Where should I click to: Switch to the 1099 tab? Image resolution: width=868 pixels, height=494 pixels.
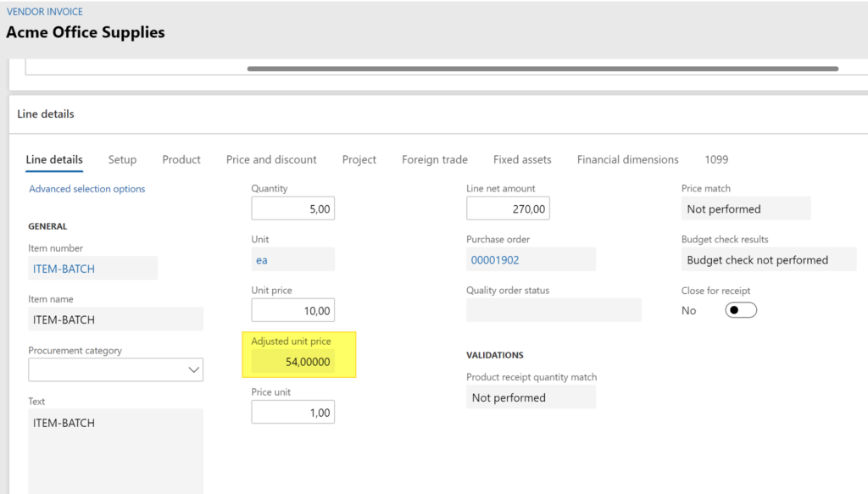click(716, 159)
